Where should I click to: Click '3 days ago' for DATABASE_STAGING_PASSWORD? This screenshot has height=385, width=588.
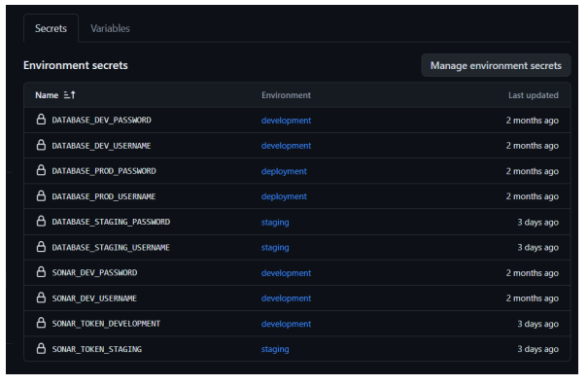(x=538, y=222)
